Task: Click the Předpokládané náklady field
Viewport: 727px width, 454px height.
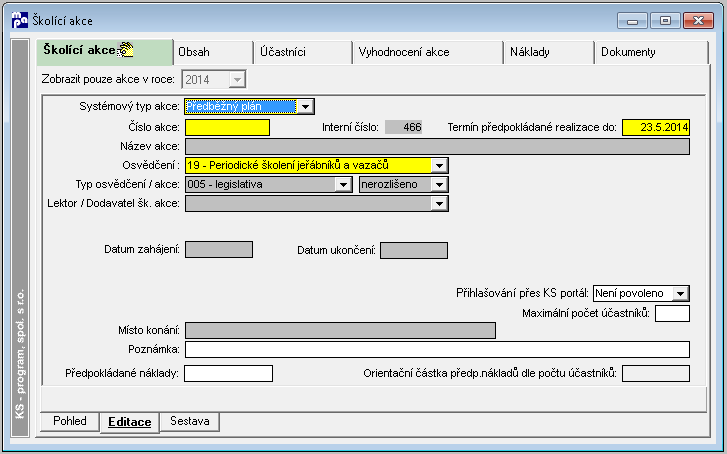Action: click(228, 373)
